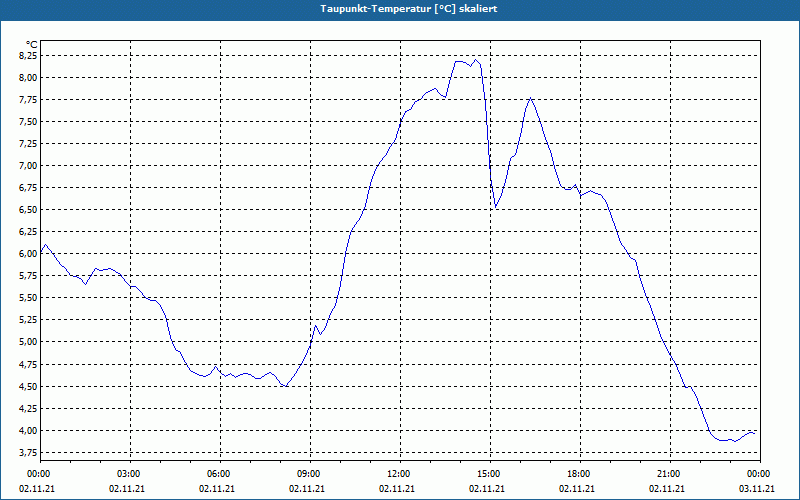Click the '00:00' time label above 03.11.21

(760, 474)
